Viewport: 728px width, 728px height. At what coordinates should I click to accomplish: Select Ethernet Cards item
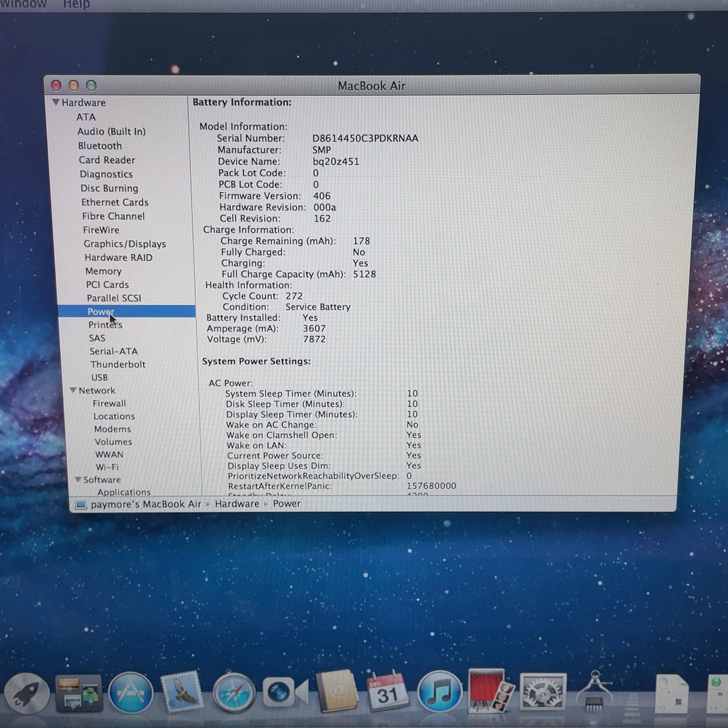pos(115,202)
